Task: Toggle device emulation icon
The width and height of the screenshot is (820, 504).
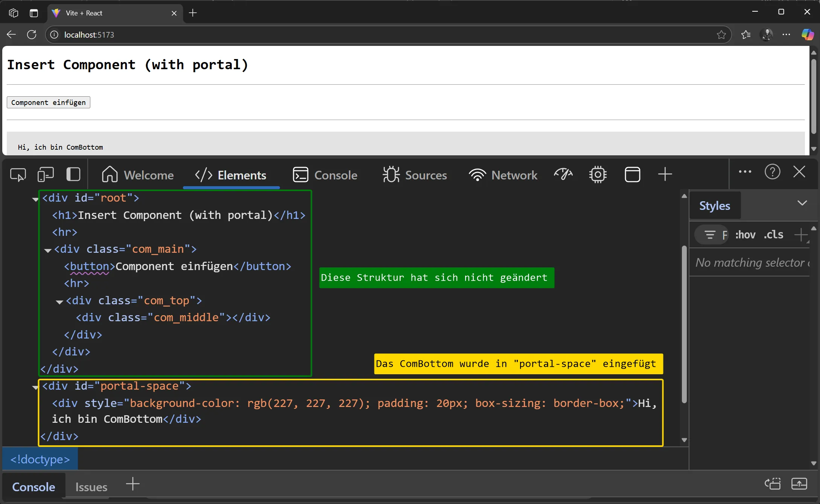Action: pos(46,175)
